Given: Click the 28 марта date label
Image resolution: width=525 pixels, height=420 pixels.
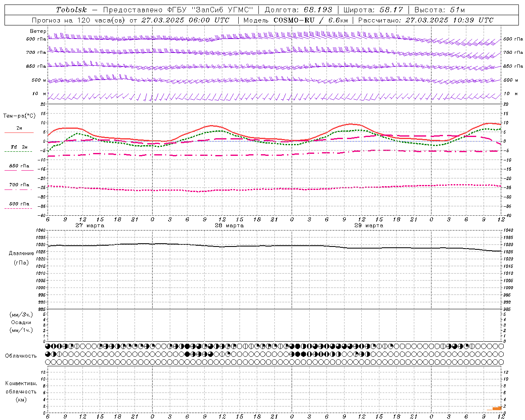Looking at the screenshot, I should tap(229, 226).
